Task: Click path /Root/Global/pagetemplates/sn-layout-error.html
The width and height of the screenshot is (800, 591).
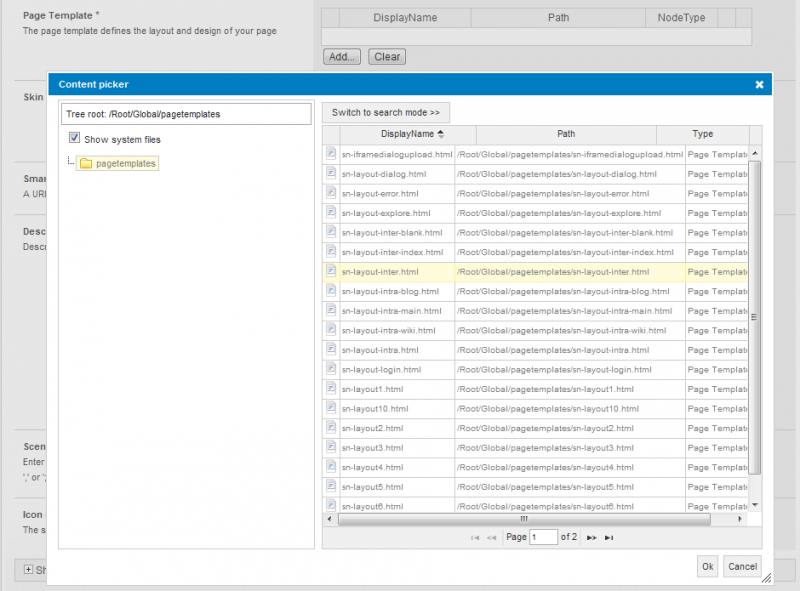Action: pos(553,194)
